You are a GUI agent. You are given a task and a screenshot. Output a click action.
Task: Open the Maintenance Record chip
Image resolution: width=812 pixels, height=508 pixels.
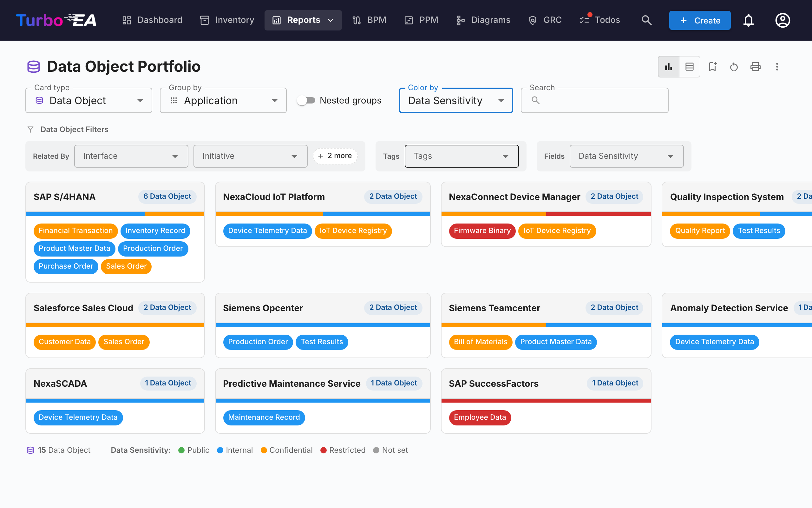264,417
